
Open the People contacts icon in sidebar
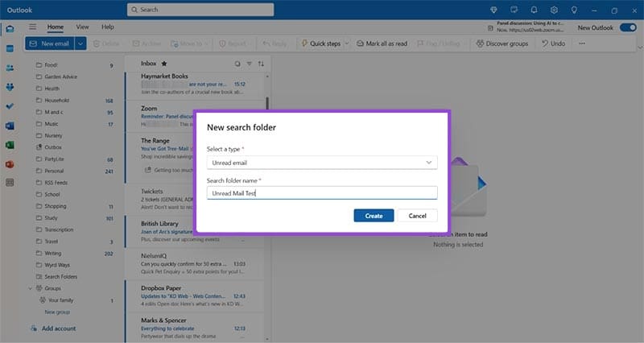pos(10,68)
